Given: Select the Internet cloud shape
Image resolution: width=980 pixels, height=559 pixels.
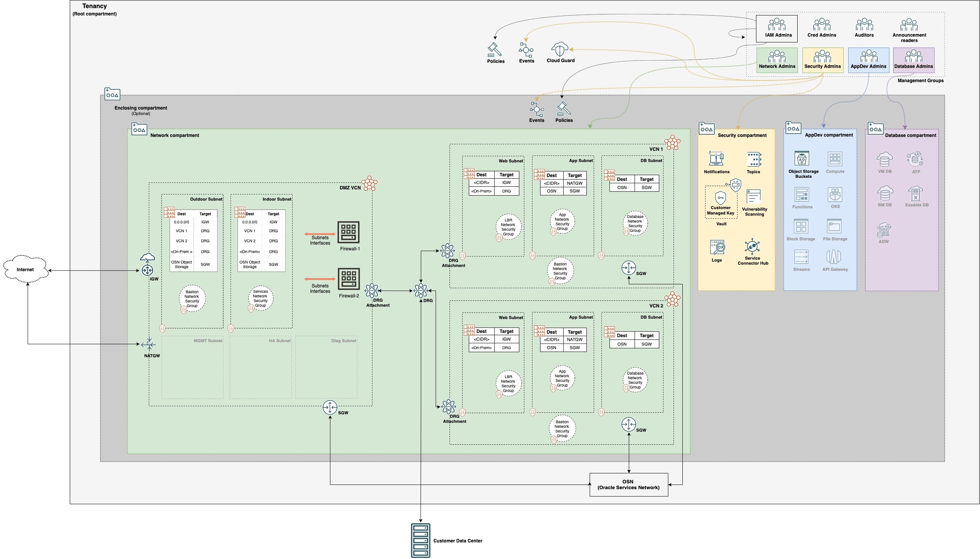Looking at the screenshot, I should pos(25,269).
